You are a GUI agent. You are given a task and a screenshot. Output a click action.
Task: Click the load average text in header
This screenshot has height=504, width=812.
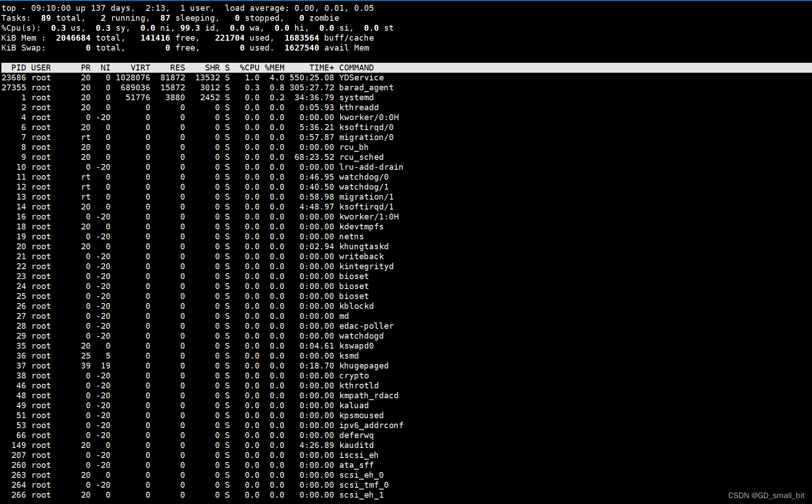coord(299,8)
